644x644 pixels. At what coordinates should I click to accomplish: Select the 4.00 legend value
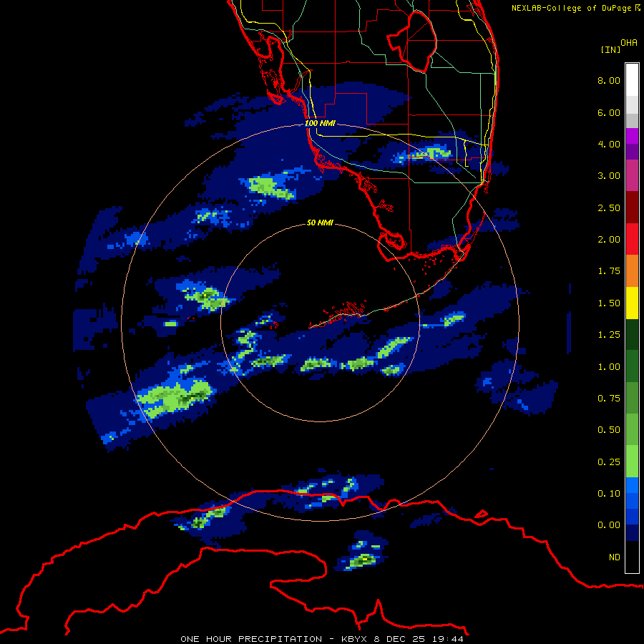609,144
